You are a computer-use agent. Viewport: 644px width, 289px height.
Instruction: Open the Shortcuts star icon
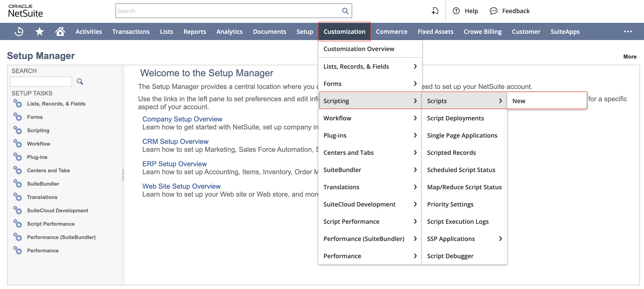click(40, 31)
